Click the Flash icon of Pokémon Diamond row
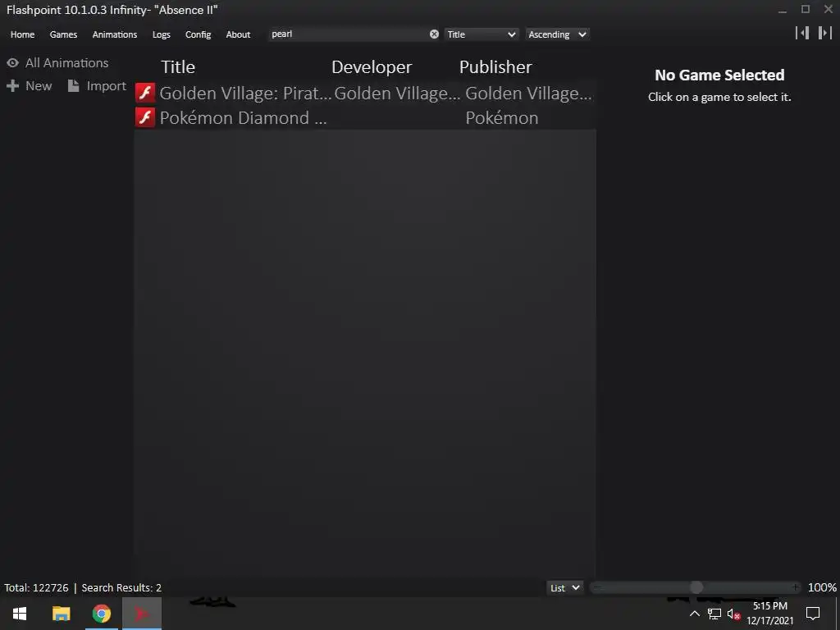 145,117
